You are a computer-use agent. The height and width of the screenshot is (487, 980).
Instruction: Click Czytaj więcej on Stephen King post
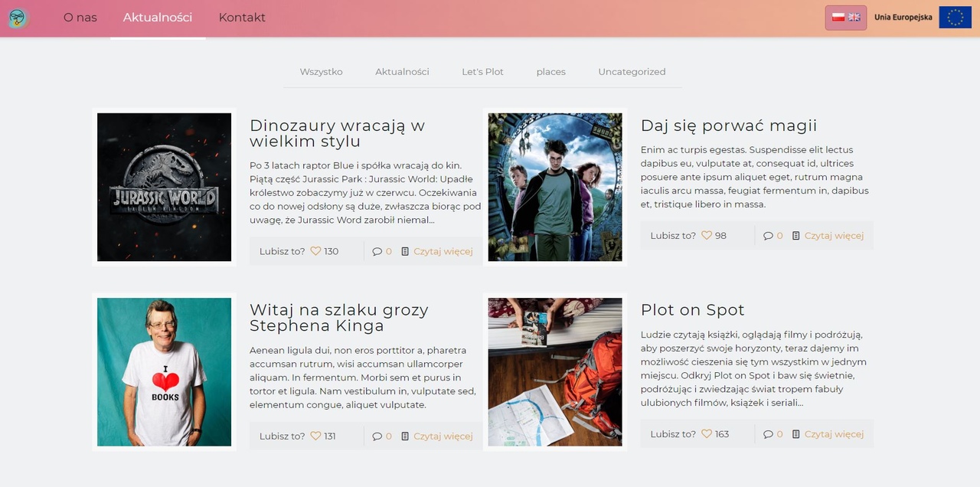[443, 436]
